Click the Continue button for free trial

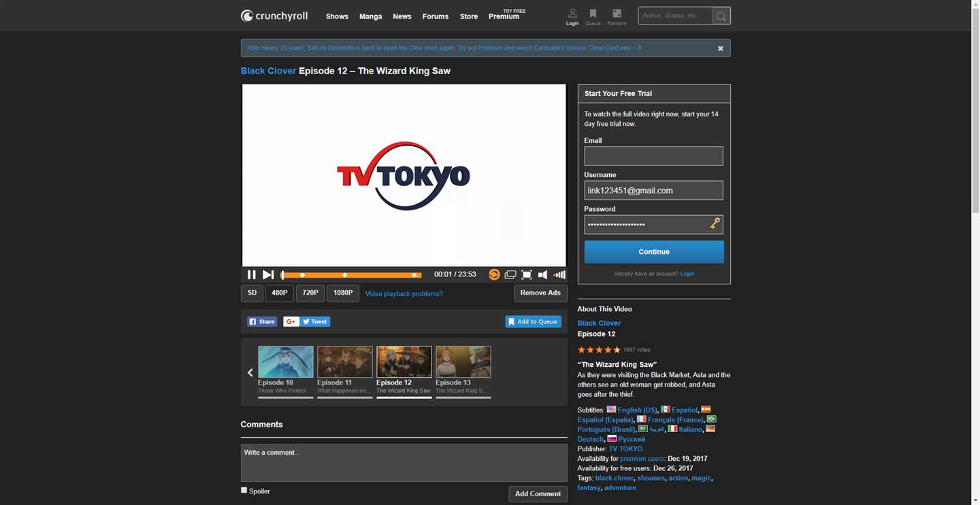tap(654, 252)
